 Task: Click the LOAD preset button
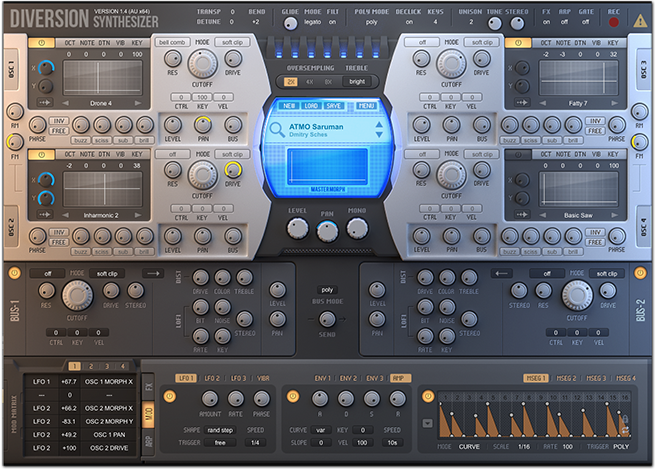click(311, 106)
